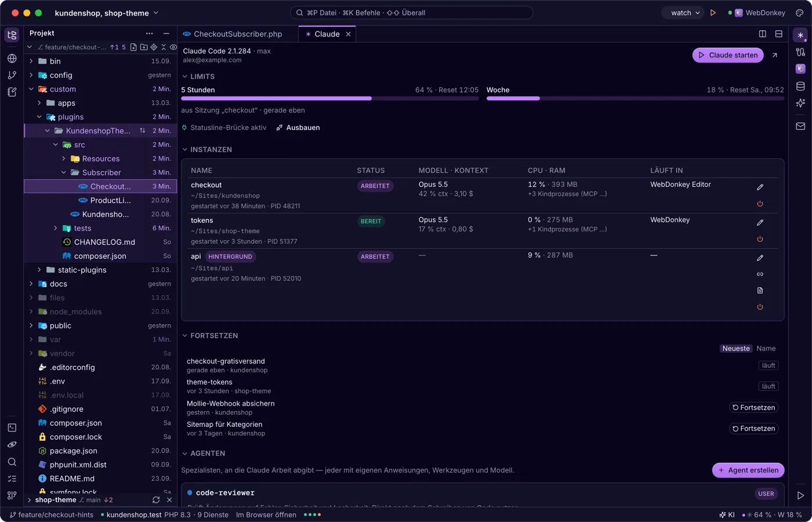Screen dimensions: 812x522
Task: Collapse the INSTANZEN section
Action: pos(207,150)
